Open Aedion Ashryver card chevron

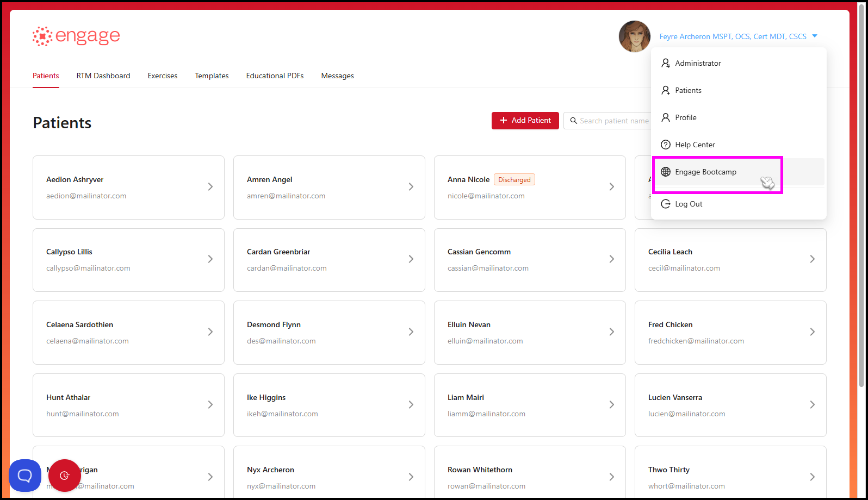210,186
